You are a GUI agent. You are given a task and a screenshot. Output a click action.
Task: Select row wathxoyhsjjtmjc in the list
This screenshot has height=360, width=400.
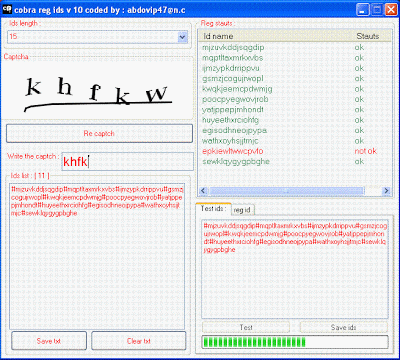pos(295,140)
